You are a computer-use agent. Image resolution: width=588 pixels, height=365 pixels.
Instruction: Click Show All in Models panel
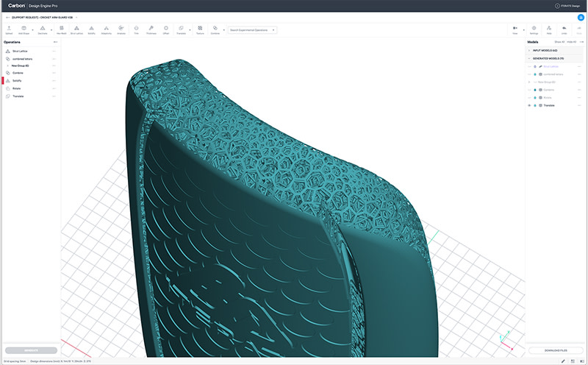[x=559, y=42]
